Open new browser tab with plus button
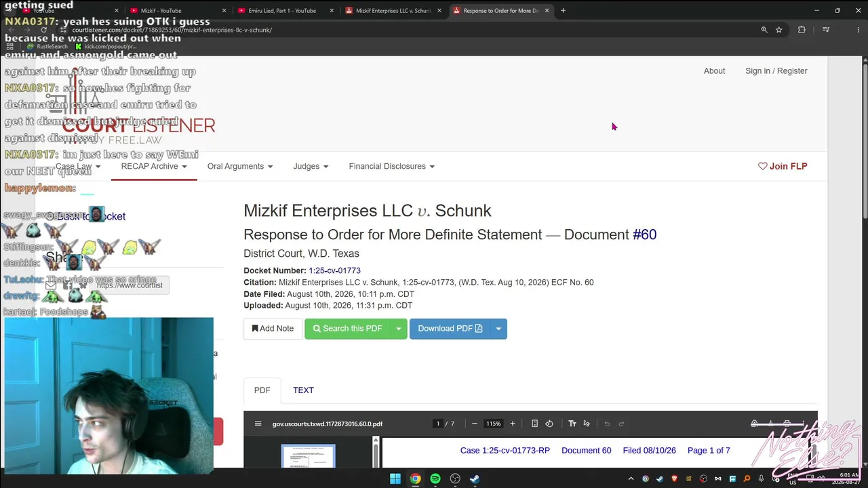Image resolution: width=868 pixels, height=488 pixels. [x=563, y=10]
